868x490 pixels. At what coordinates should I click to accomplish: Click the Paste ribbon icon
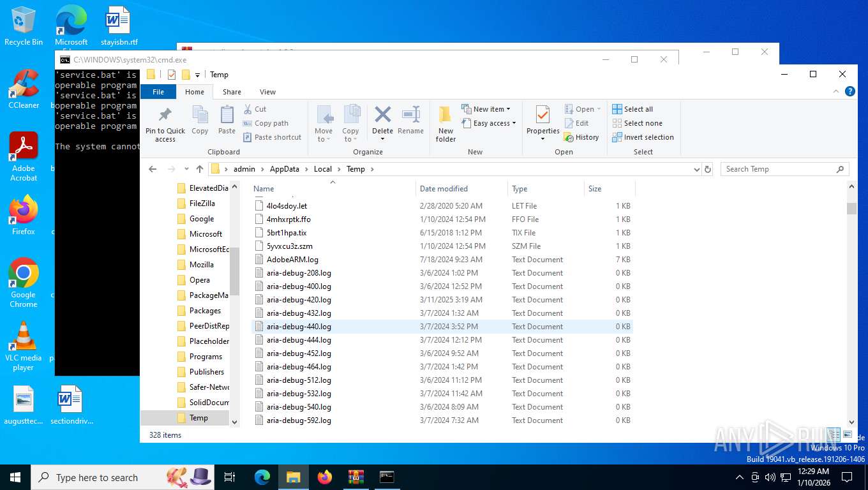[227, 120]
